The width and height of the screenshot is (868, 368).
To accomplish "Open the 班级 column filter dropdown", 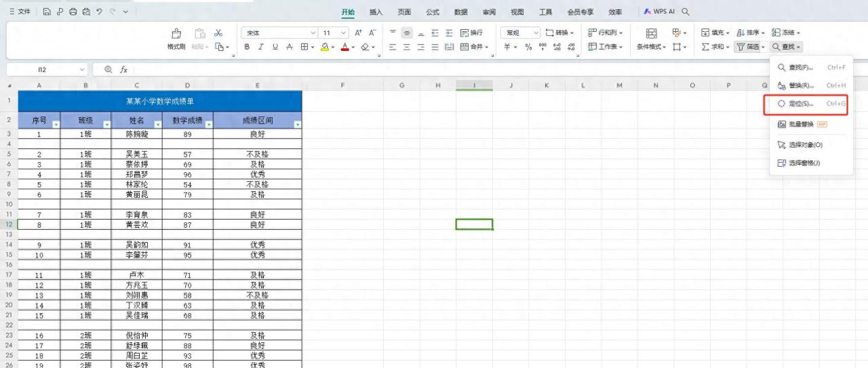I will (106, 124).
